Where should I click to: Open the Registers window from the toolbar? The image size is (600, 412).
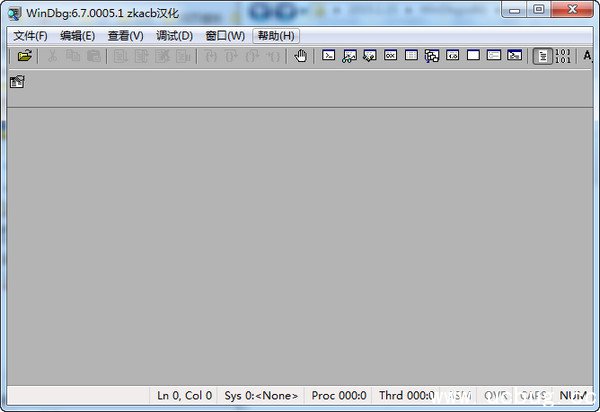tap(391, 56)
